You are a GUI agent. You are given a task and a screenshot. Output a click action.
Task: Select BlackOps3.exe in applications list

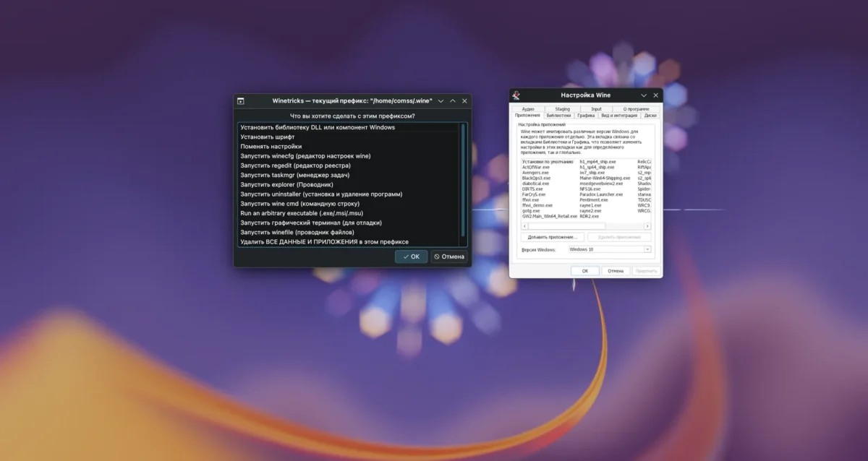click(537, 178)
